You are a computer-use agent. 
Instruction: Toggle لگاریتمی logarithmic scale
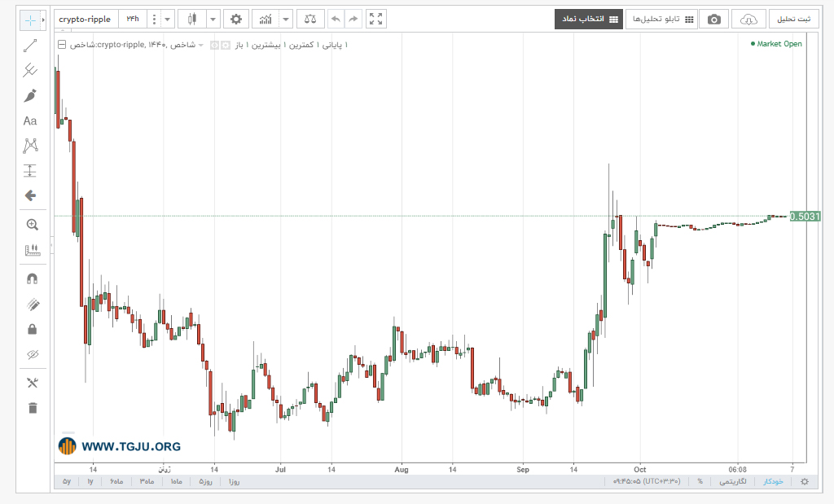732,481
